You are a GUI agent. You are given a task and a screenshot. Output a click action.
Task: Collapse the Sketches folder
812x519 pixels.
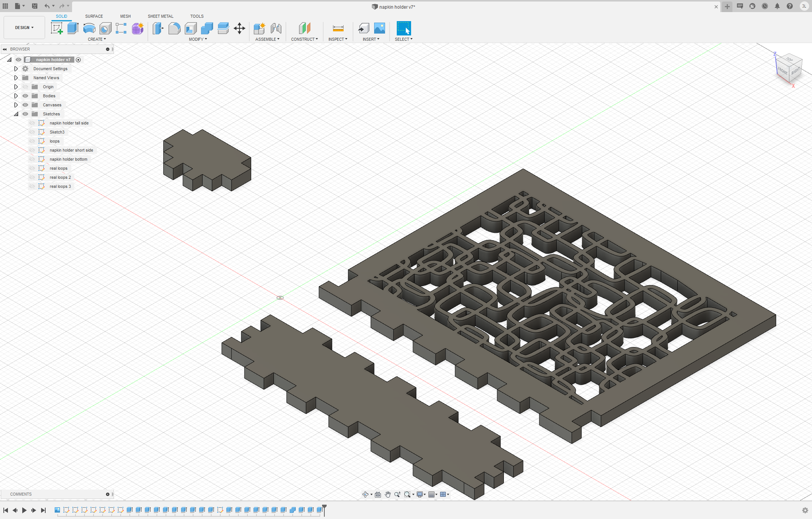pos(16,114)
